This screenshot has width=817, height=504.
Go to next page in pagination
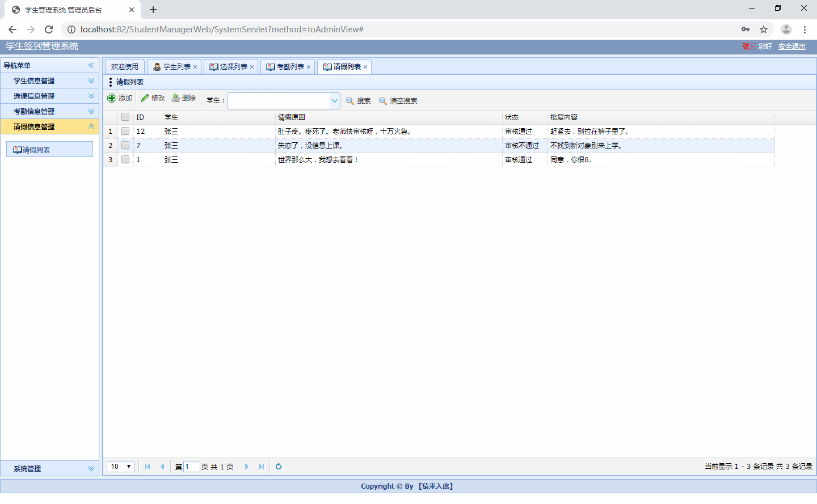(247, 467)
